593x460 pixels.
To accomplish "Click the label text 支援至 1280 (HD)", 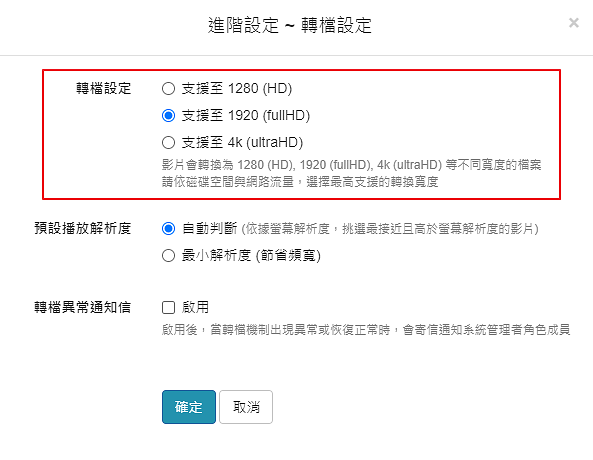I will (x=237, y=89).
